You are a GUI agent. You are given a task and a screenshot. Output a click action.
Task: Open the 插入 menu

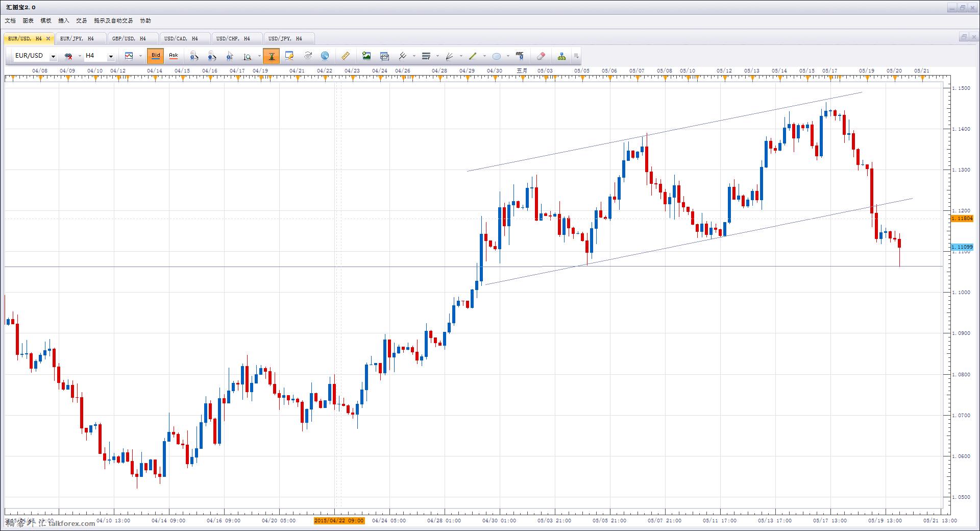point(64,21)
